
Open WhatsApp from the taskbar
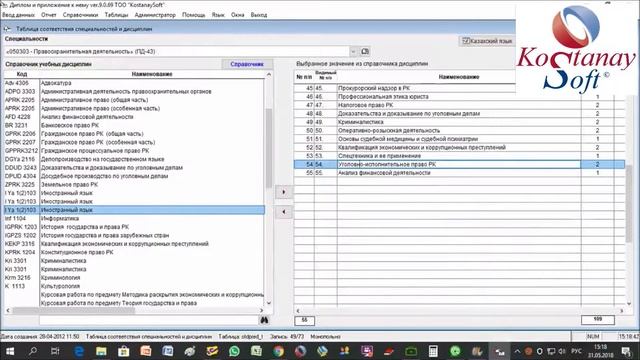pos(234,351)
